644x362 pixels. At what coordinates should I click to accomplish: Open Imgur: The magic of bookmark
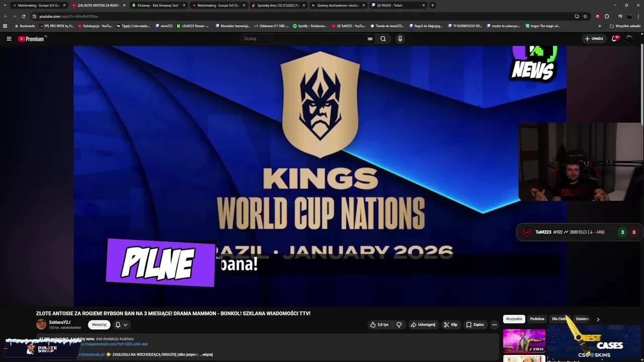(542, 26)
